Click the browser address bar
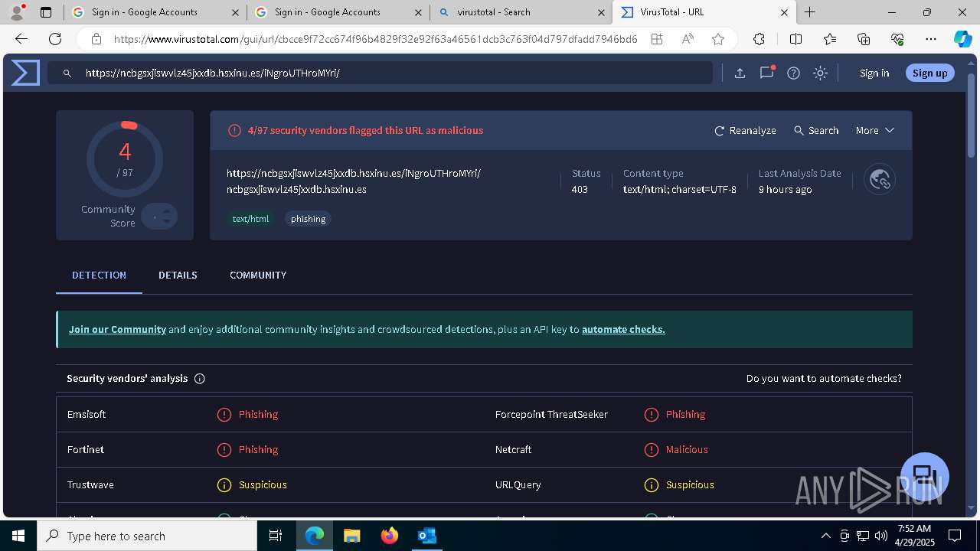Viewport: 980px width, 551px height. (x=375, y=39)
